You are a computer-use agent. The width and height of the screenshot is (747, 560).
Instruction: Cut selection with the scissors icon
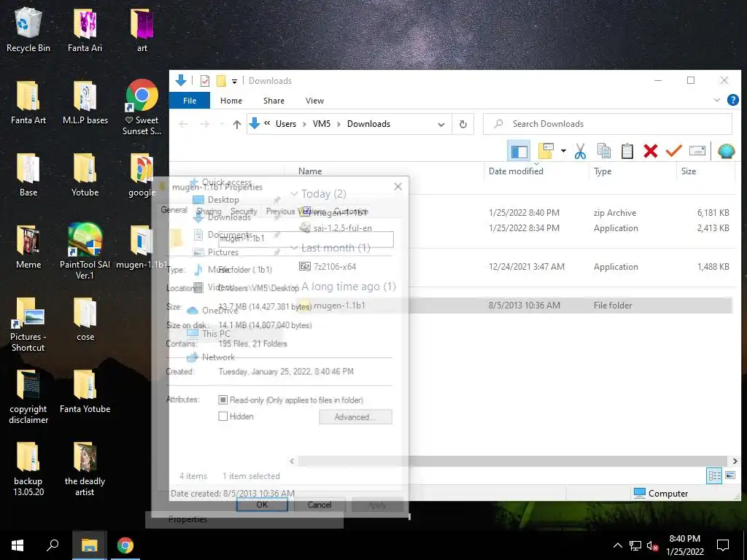tap(580, 151)
